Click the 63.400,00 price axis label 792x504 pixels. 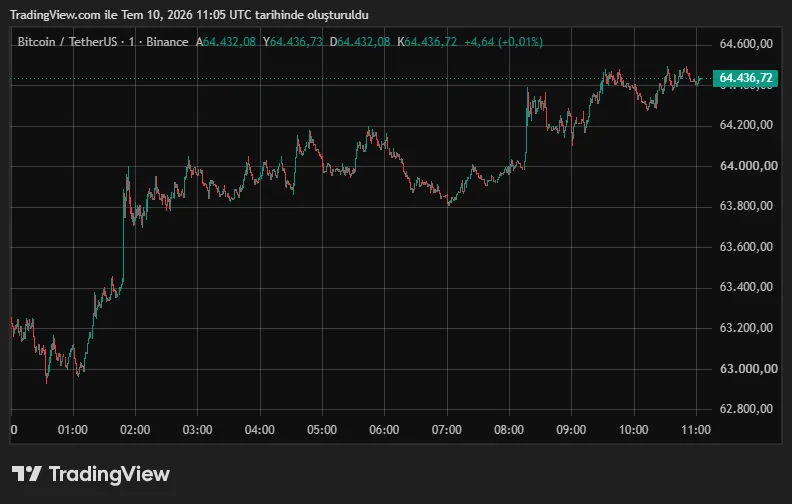746,287
